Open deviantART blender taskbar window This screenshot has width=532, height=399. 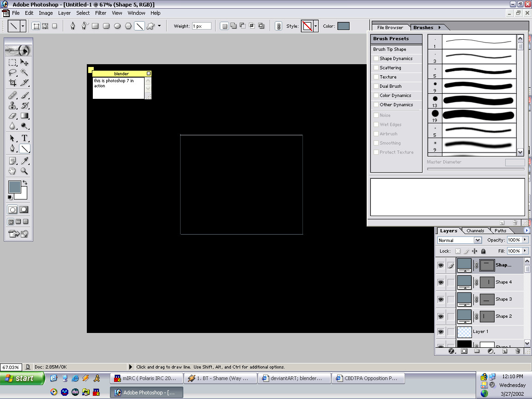pyautogui.click(x=294, y=378)
